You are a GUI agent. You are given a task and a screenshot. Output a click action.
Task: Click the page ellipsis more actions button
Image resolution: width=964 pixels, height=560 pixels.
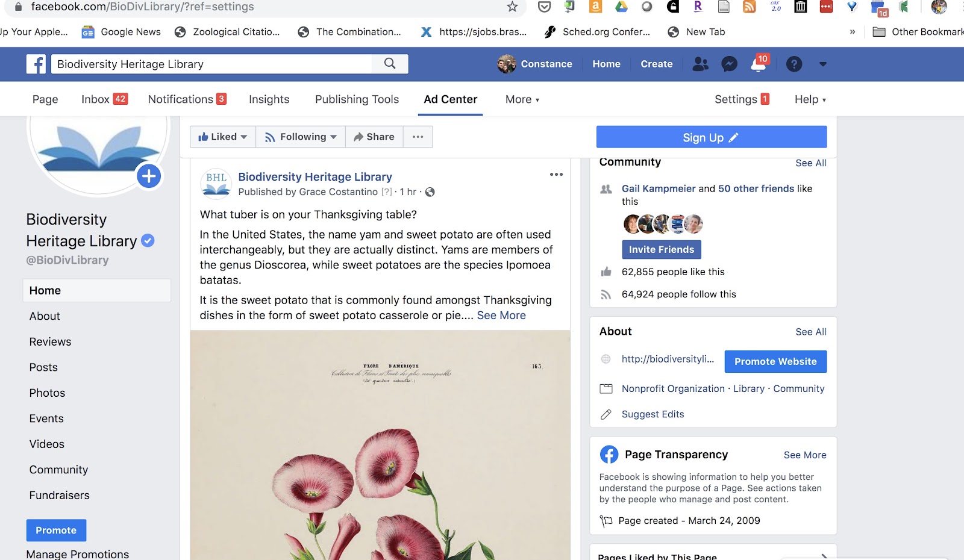(x=418, y=137)
